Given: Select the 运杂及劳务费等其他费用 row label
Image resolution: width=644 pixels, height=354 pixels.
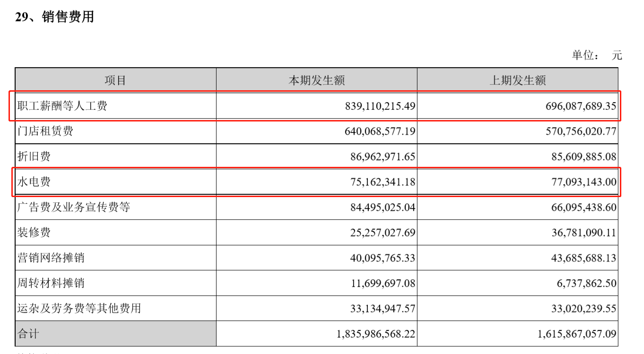Looking at the screenshot, I should click(x=79, y=308).
